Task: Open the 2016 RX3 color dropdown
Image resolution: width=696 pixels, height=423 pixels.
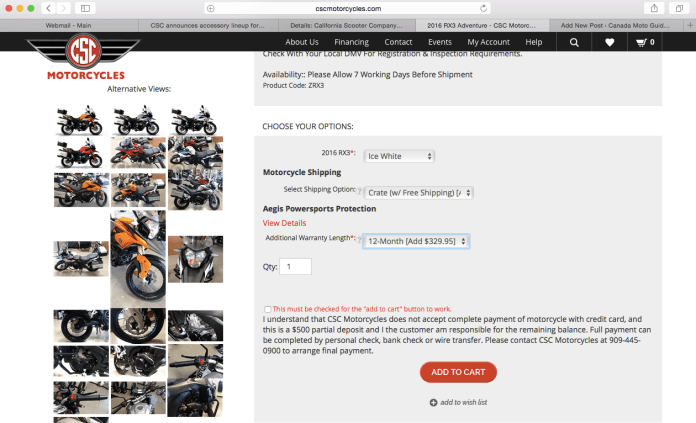Action: [x=399, y=156]
